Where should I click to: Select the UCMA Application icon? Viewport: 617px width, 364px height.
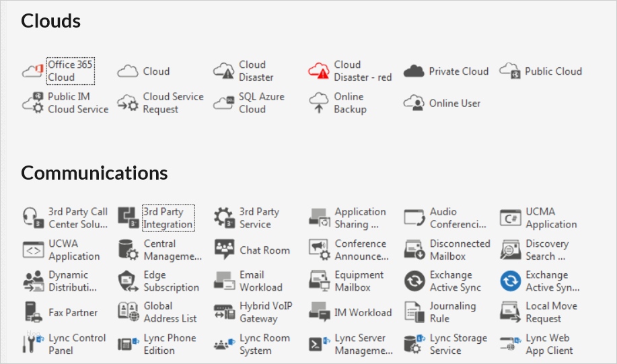coord(510,218)
